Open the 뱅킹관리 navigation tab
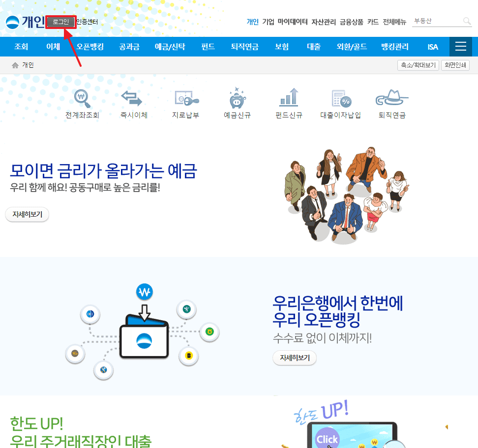Image resolution: width=478 pixels, height=448 pixels. (x=395, y=47)
